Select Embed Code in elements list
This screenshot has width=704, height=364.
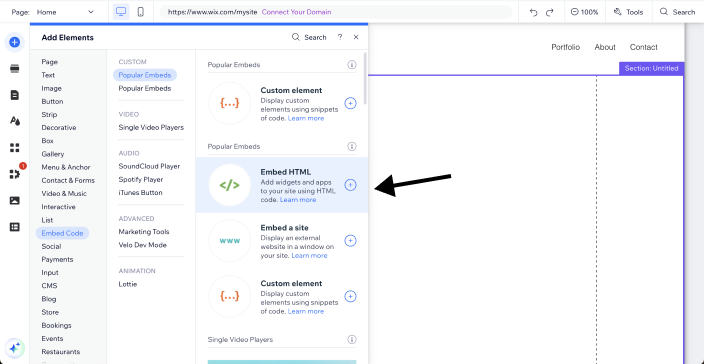[62, 233]
